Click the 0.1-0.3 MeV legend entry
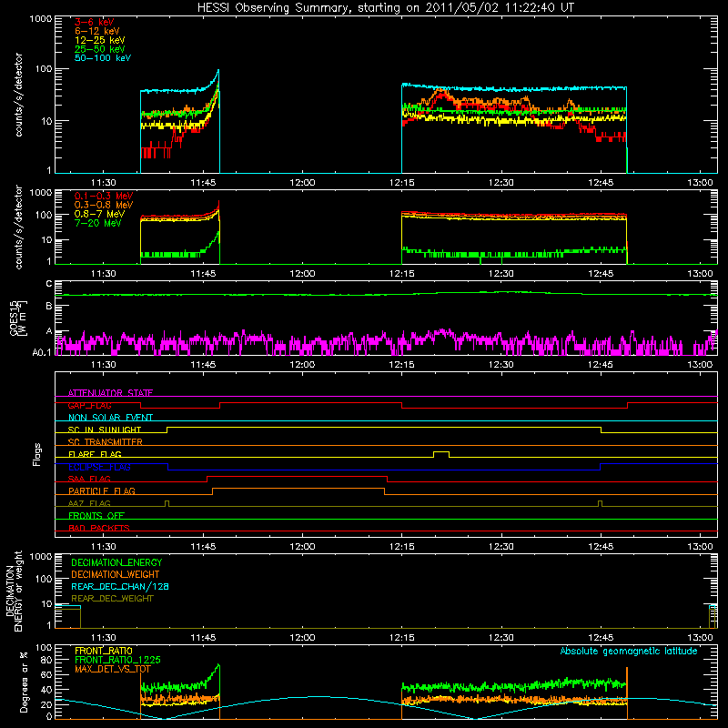The width and height of the screenshot is (728, 728). tap(104, 196)
